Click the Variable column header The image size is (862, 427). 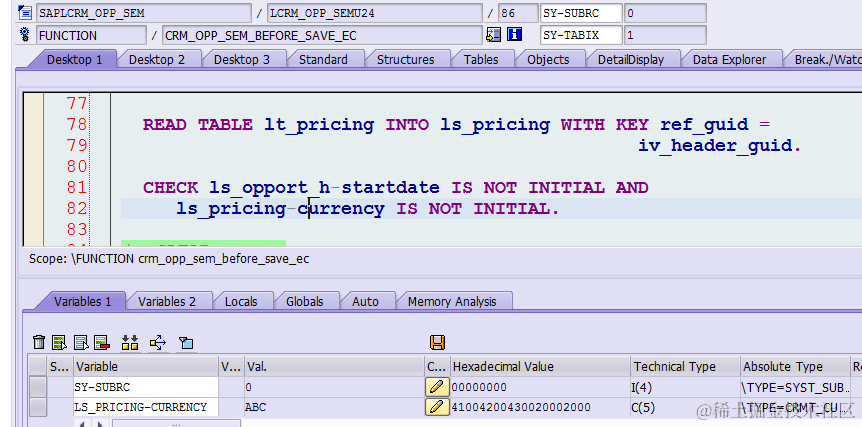tap(146, 367)
